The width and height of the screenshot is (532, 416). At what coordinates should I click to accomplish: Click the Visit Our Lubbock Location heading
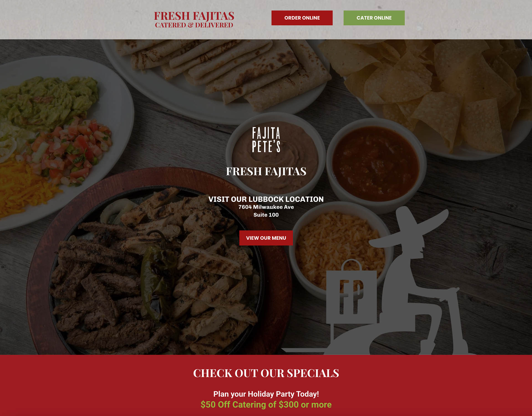pyautogui.click(x=266, y=199)
